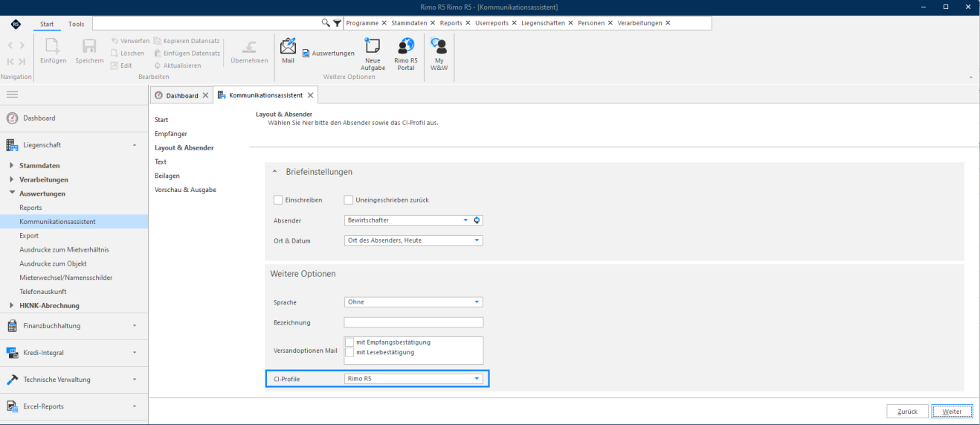Go to the Text wizard step
980x425 pixels.
coord(161,162)
